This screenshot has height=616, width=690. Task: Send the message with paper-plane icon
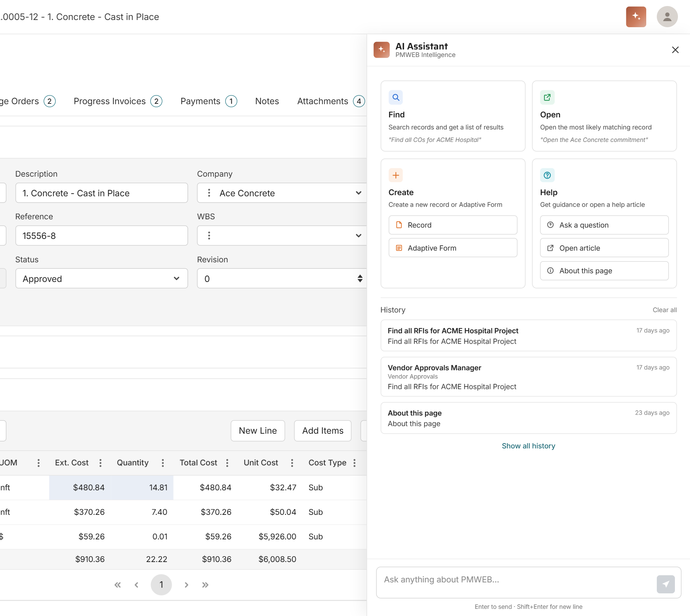[665, 584]
